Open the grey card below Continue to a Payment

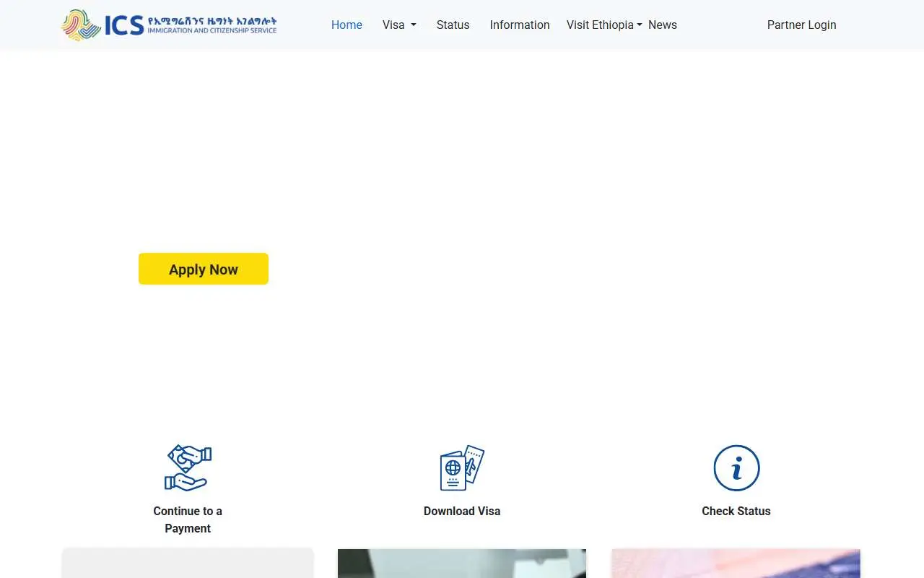[188, 564]
